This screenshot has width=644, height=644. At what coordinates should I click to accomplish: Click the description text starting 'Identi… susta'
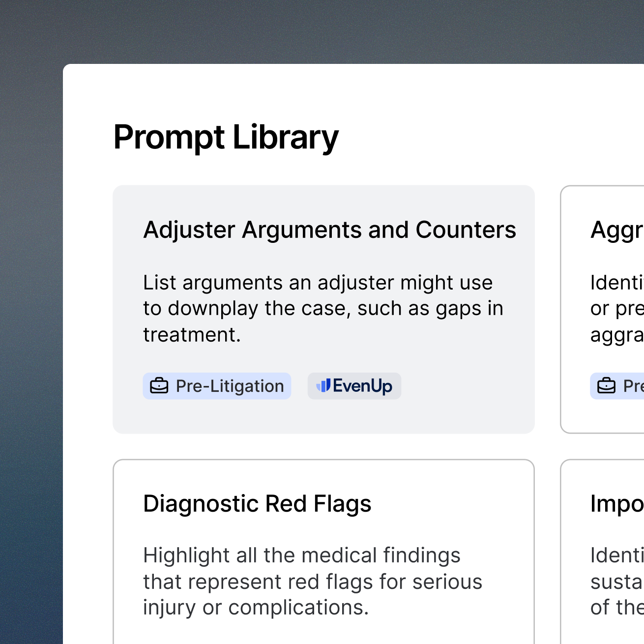617,581
